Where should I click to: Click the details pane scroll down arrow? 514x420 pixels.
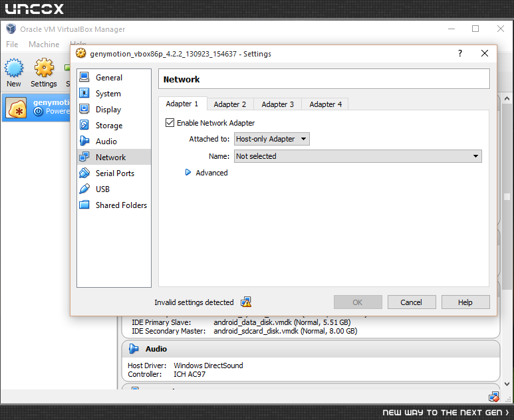(x=507, y=384)
